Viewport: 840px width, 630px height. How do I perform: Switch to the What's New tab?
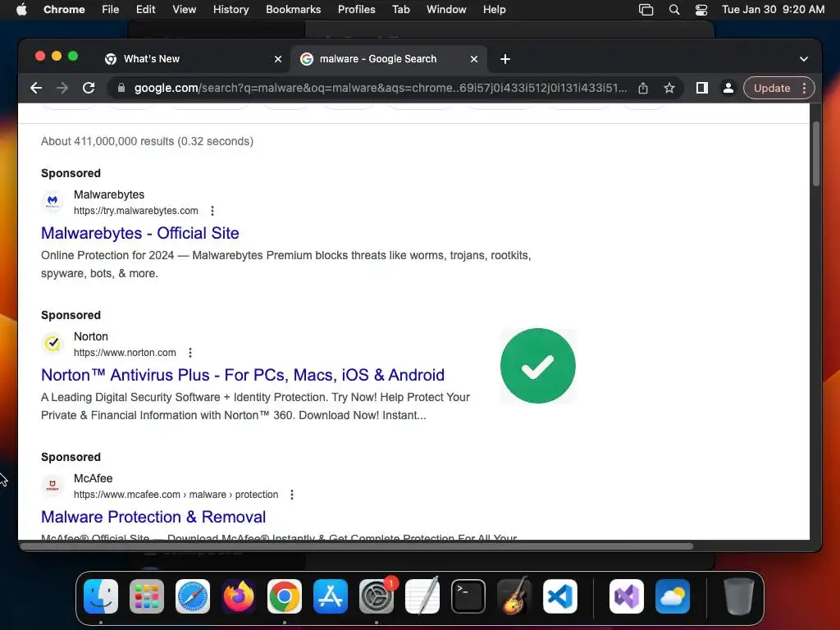click(x=191, y=59)
